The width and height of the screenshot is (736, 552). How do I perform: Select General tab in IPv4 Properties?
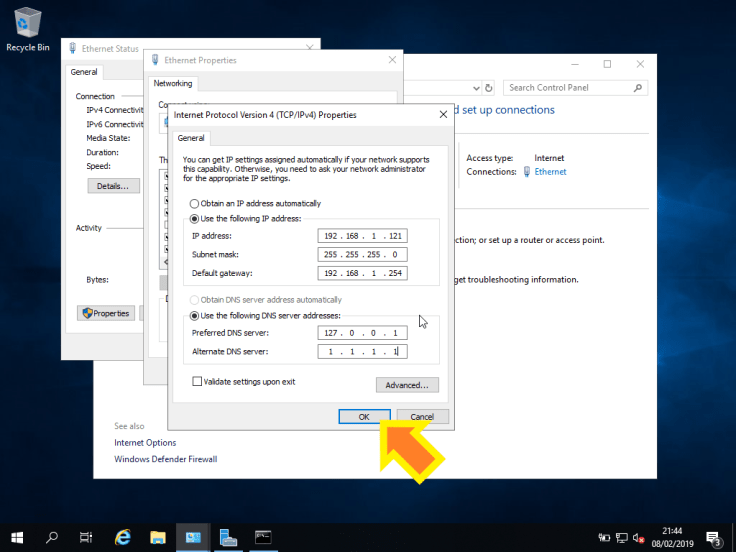[x=191, y=138]
